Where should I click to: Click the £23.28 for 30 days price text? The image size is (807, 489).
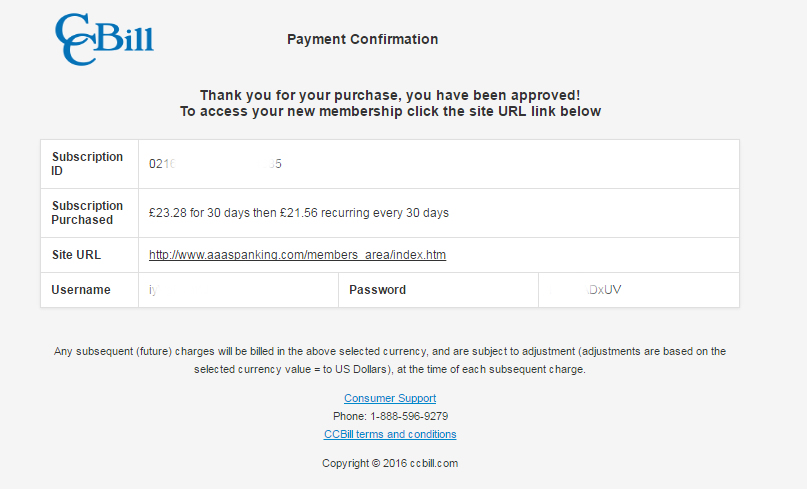[x=298, y=213]
